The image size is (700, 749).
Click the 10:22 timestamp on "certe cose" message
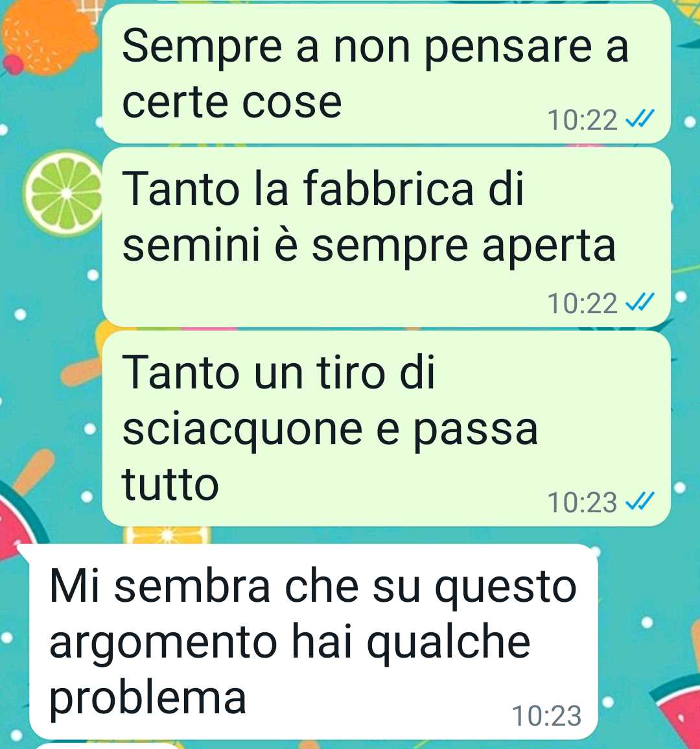tap(582, 120)
